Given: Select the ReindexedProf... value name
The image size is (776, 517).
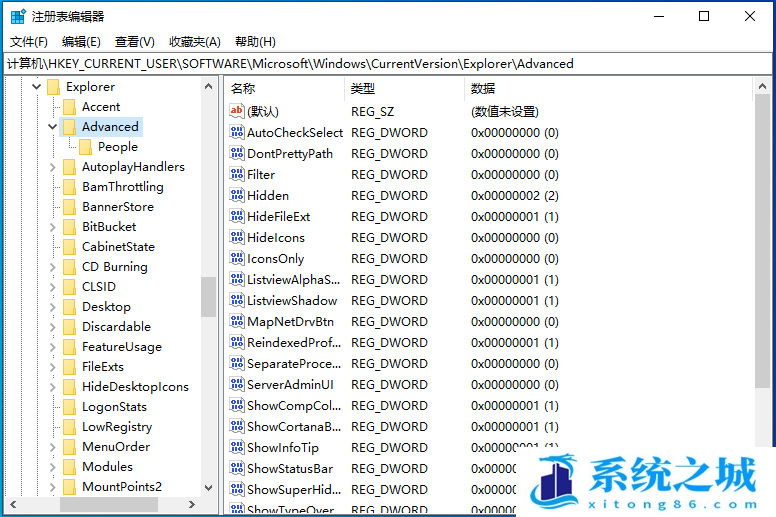Looking at the screenshot, I should (294, 342).
